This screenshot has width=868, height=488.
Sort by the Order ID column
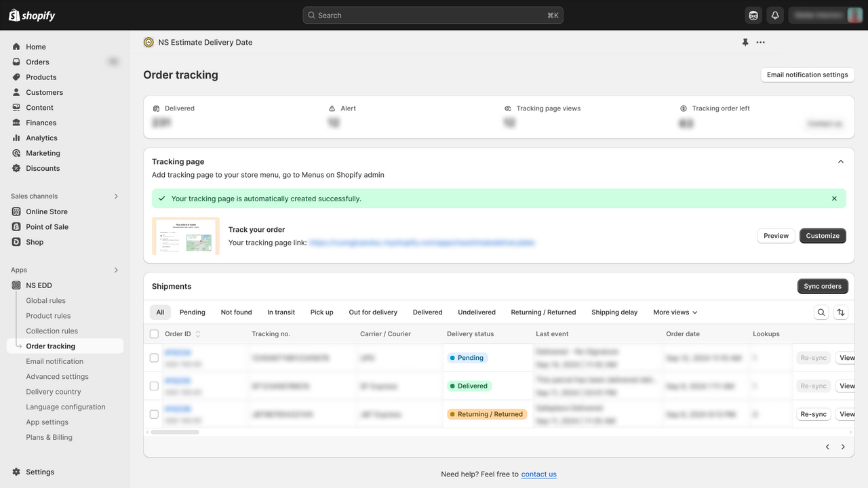(x=182, y=334)
